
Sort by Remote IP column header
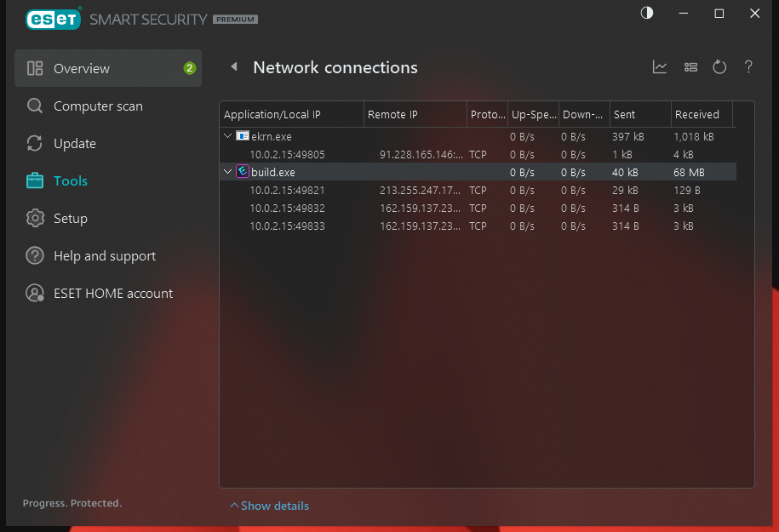coord(415,114)
